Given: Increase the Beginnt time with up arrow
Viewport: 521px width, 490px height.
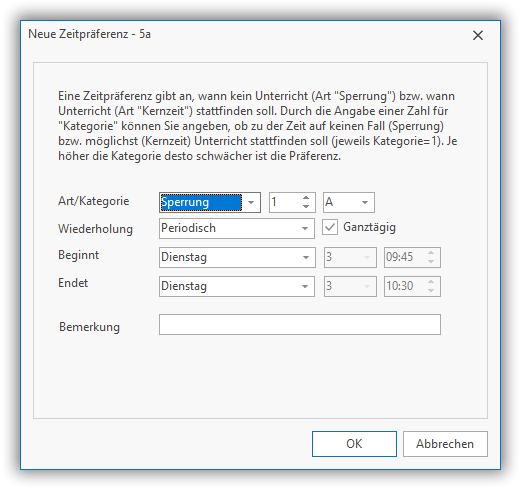Looking at the screenshot, I should 431,253.
